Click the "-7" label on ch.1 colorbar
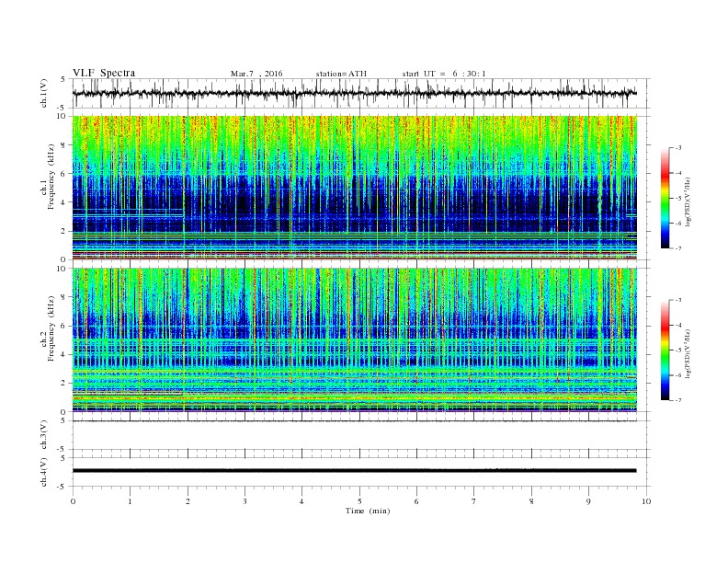728x563 pixels. click(678, 248)
